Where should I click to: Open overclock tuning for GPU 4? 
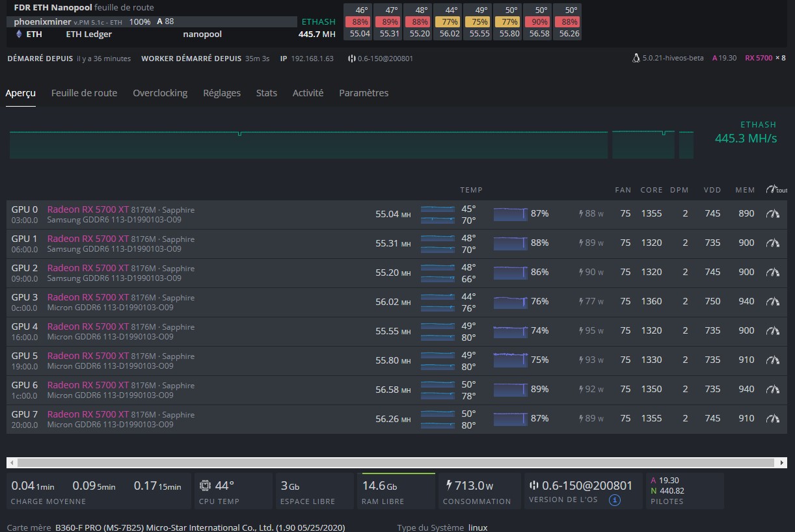point(773,330)
